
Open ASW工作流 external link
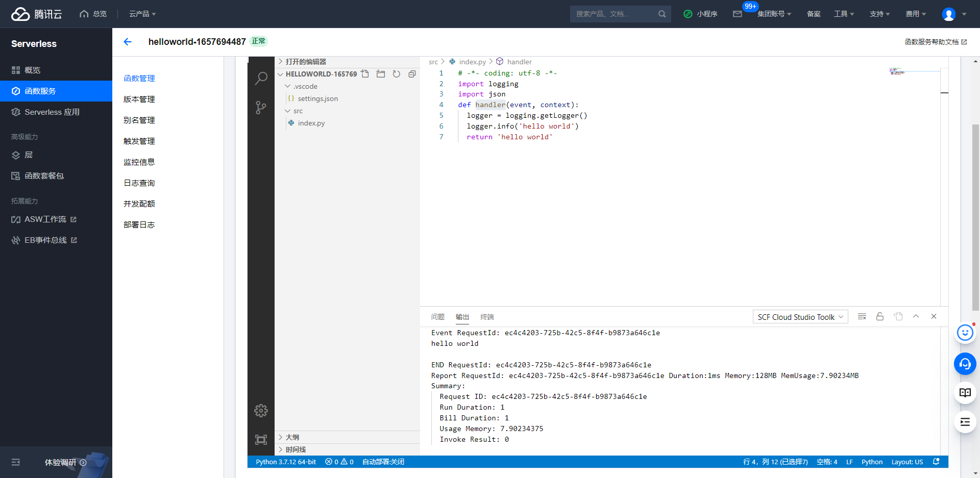pyautogui.click(x=44, y=219)
